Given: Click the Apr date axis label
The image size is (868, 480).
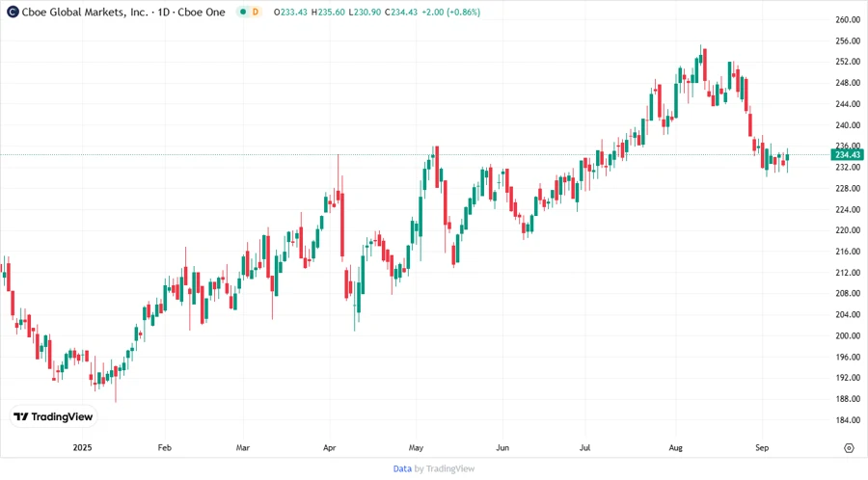Looking at the screenshot, I should (x=330, y=447).
